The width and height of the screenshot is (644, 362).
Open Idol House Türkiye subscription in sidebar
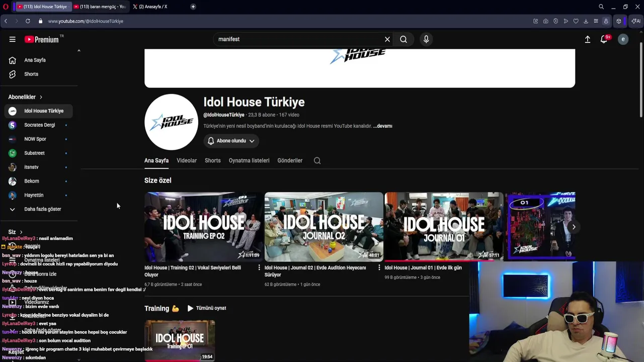click(x=38, y=111)
